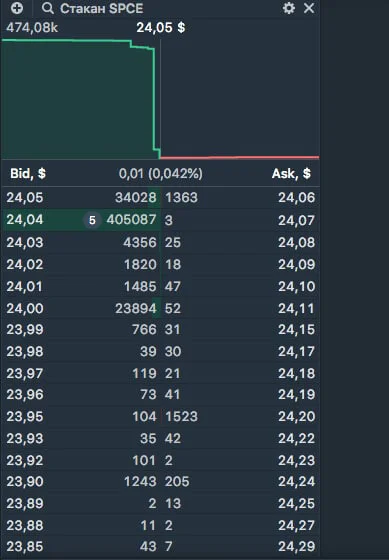Select bid price 24,01

click(25, 286)
